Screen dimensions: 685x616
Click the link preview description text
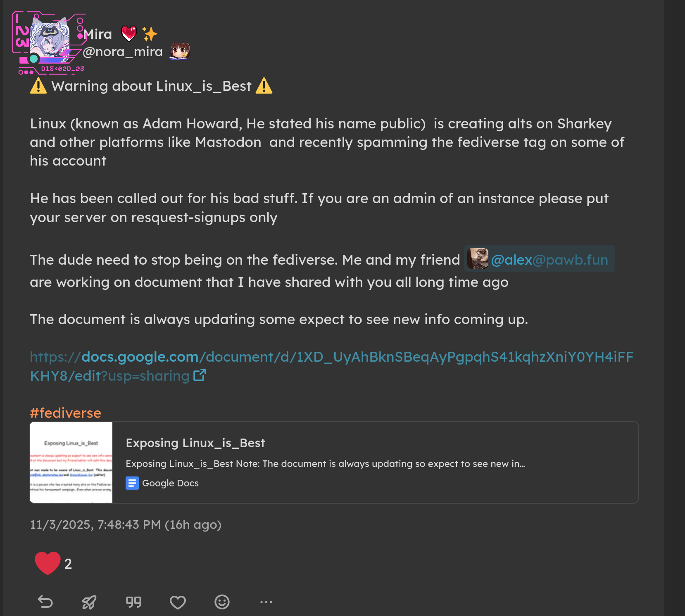pos(325,464)
